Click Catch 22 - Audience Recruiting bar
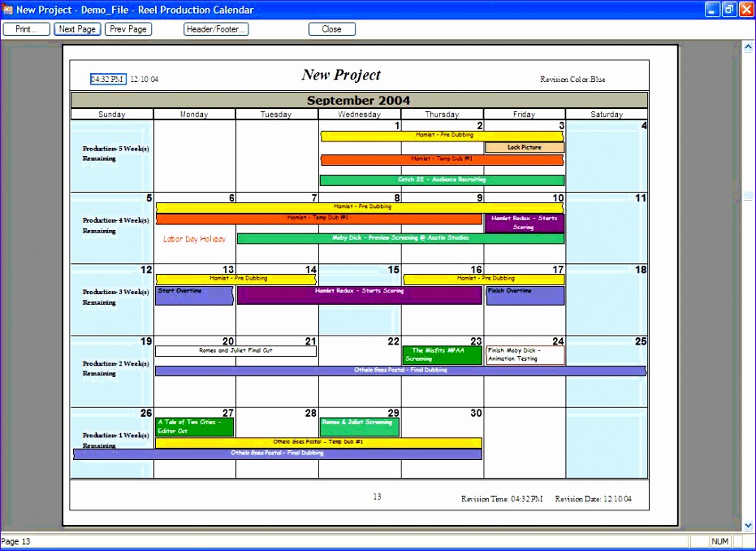Screen dimensions: 756x551 [442, 180]
